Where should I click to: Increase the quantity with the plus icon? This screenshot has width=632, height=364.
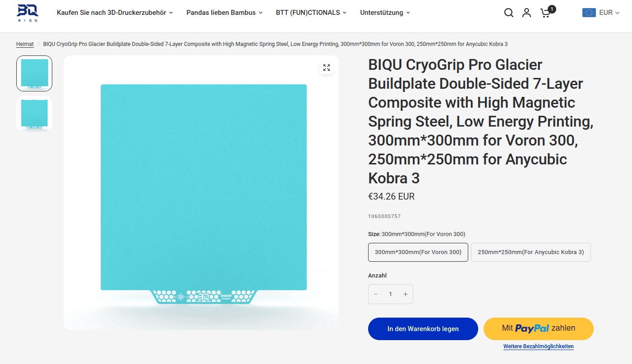point(405,294)
